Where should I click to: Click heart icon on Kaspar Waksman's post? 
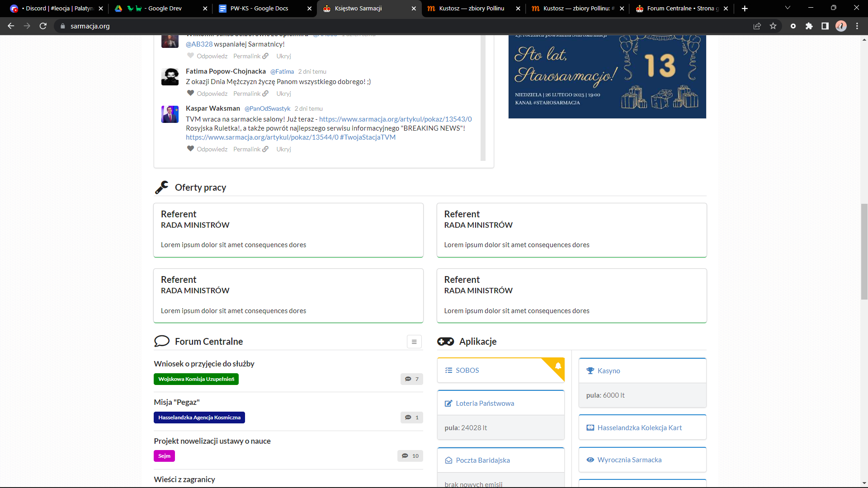coord(190,149)
